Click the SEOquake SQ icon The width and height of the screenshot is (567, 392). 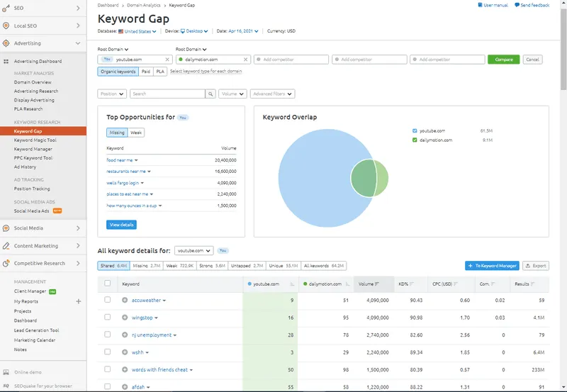[x=6, y=386]
